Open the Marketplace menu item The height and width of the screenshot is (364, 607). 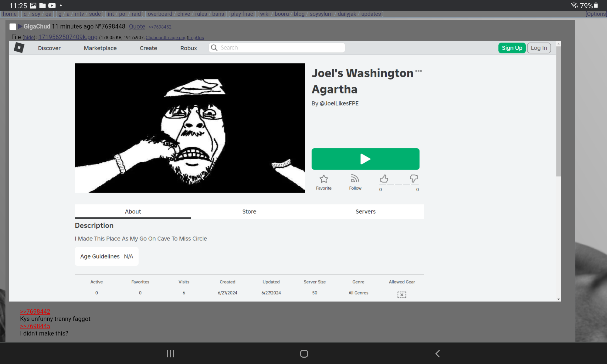100,48
